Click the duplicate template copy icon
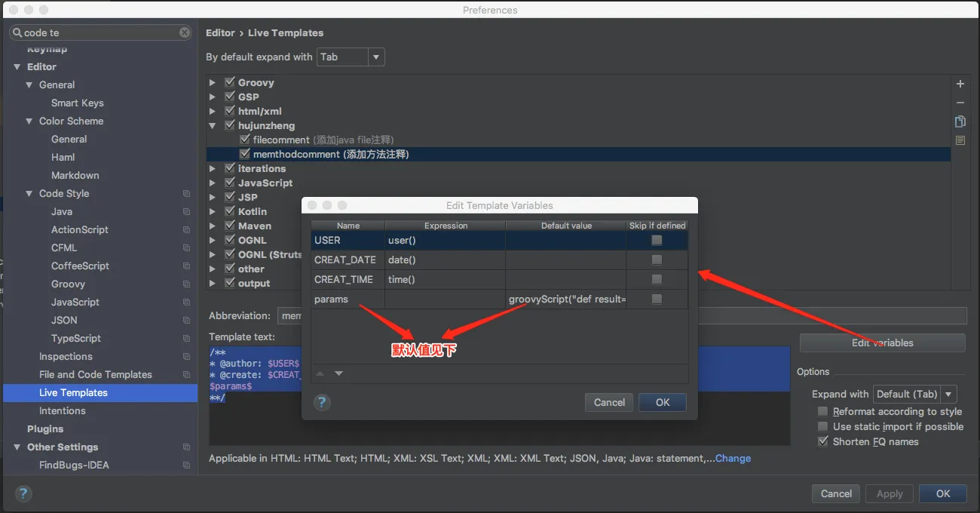This screenshot has height=513, width=980. pyautogui.click(x=960, y=121)
